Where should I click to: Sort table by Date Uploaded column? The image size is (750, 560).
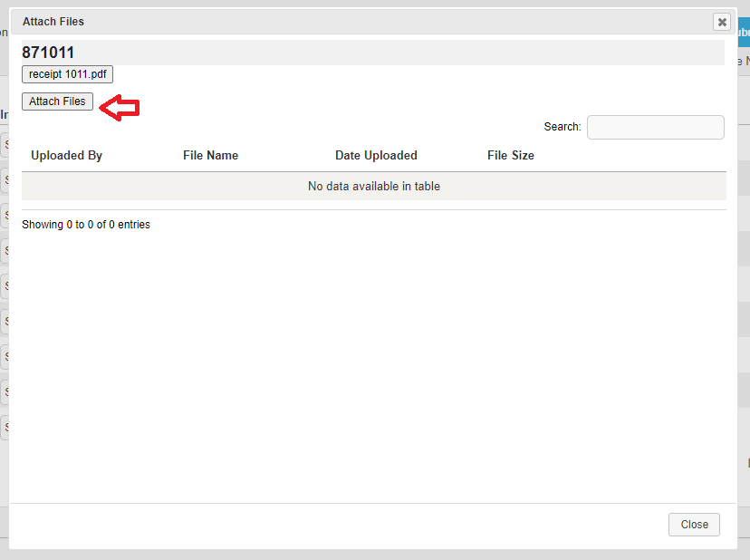376,155
